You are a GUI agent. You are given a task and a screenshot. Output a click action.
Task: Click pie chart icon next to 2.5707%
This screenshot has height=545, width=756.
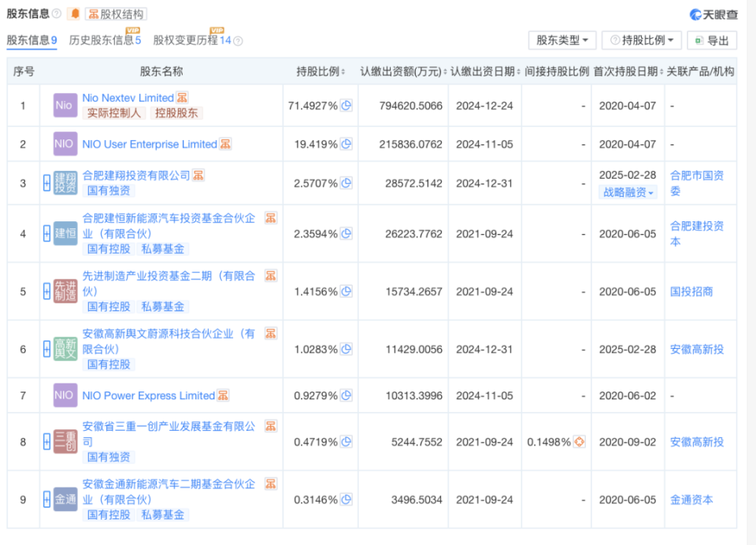346,184
